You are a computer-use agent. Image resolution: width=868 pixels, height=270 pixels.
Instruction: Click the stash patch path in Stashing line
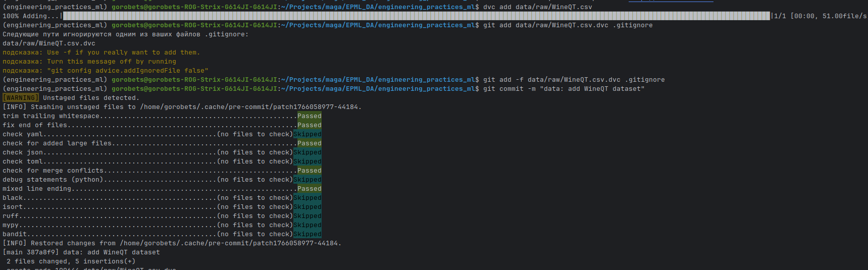(x=250, y=107)
